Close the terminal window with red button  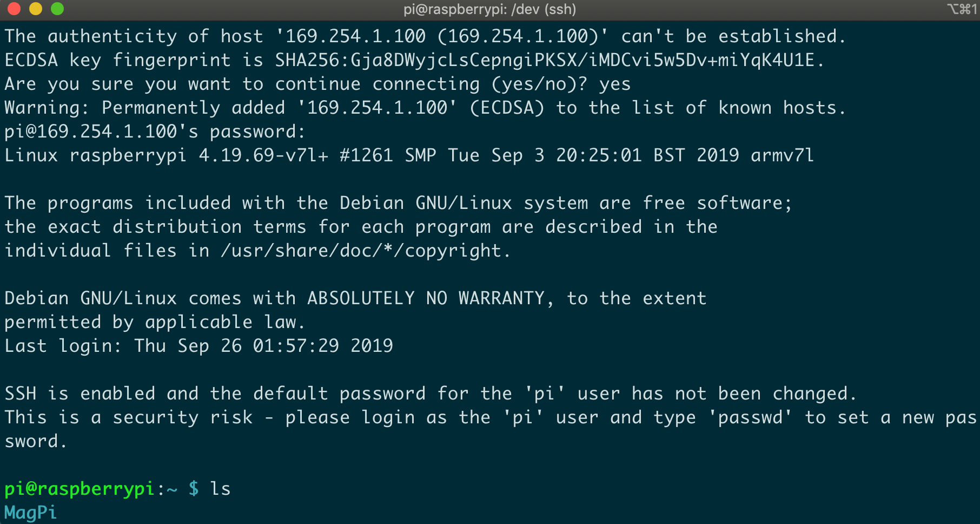coord(14,9)
